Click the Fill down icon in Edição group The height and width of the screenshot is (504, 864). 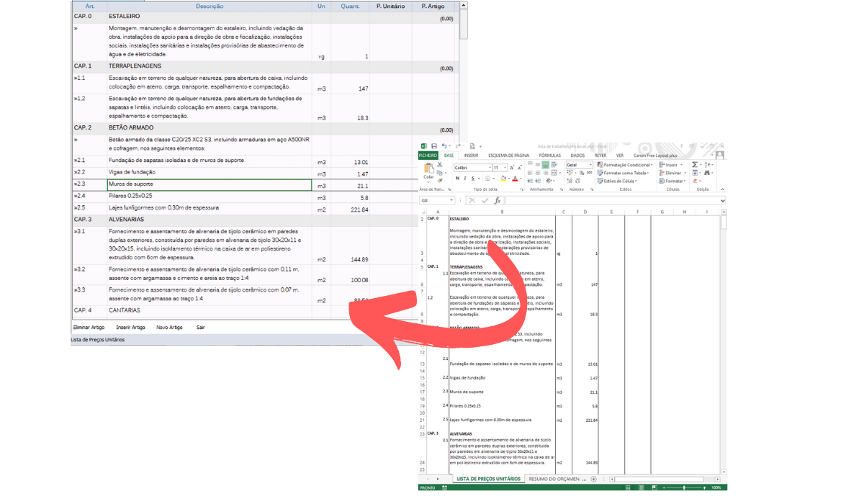pyautogui.click(x=695, y=173)
